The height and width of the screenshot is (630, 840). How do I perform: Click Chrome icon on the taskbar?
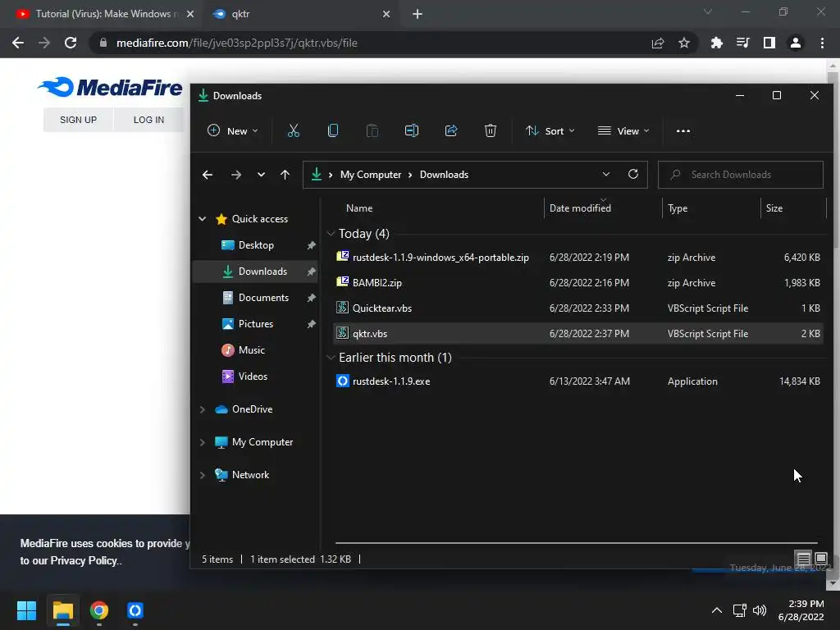pyautogui.click(x=99, y=610)
